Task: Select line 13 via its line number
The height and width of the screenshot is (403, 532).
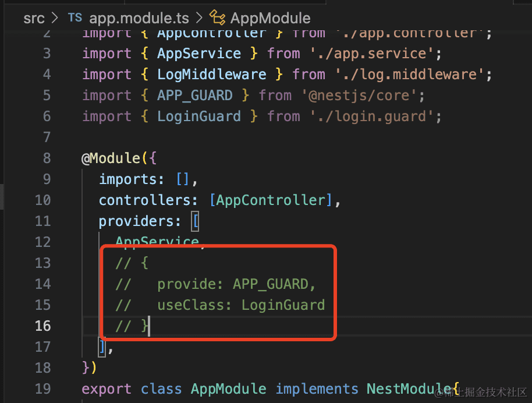Action: tap(42, 263)
